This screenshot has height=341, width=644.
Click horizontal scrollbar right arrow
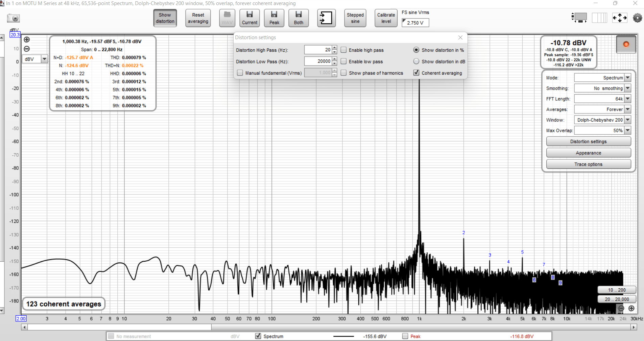point(634,327)
